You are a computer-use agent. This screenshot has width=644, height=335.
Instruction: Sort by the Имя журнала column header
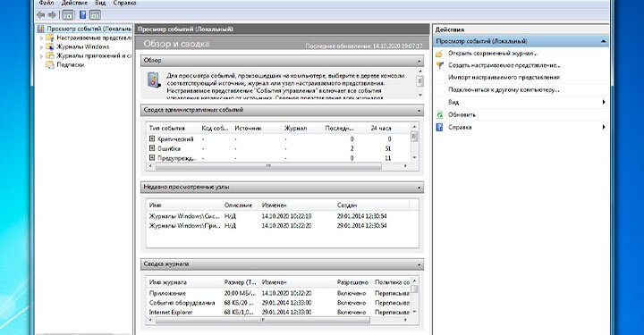(167, 282)
